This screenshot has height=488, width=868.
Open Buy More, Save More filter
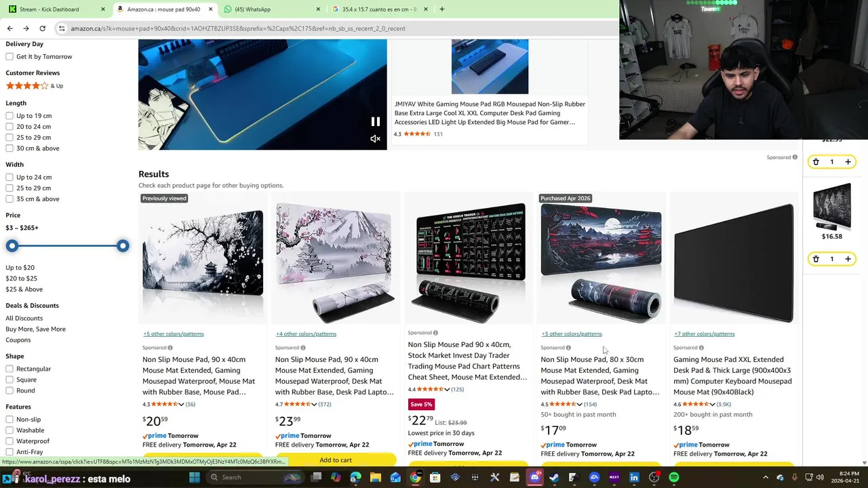pos(36,329)
